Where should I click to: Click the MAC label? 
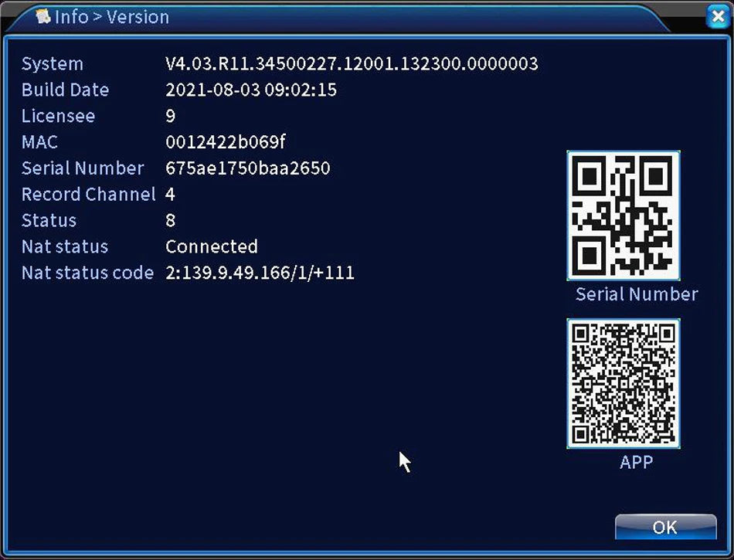[x=39, y=142]
